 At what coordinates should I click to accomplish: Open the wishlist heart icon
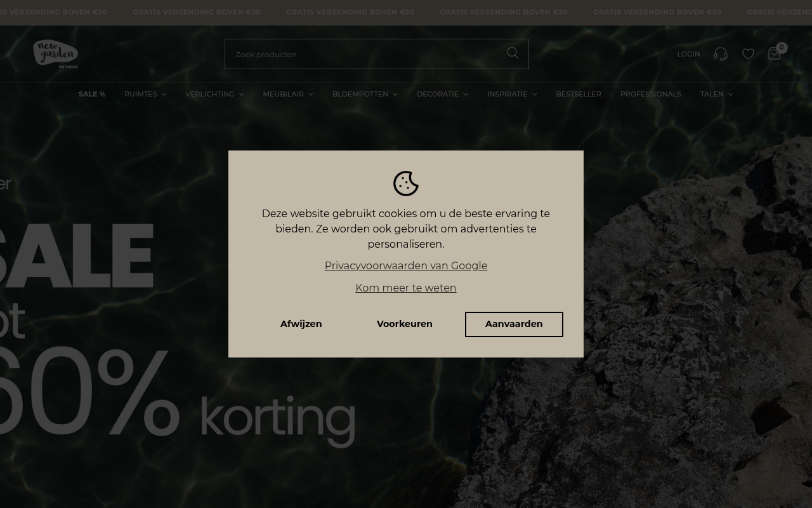749,54
